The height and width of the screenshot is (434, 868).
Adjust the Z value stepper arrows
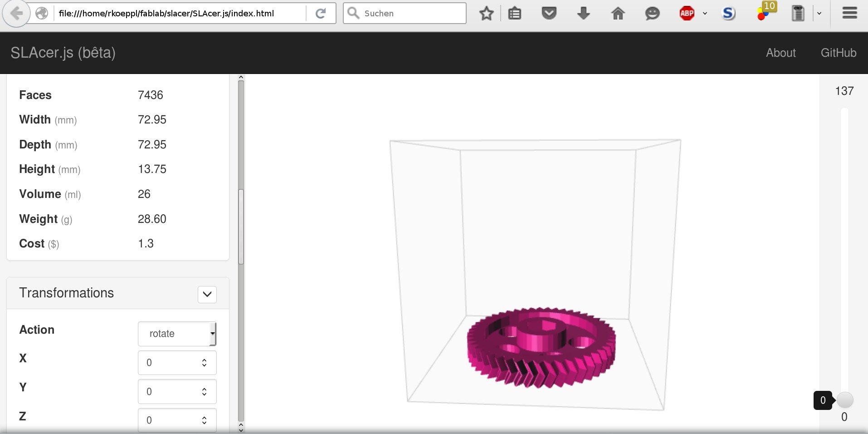tap(204, 420)
